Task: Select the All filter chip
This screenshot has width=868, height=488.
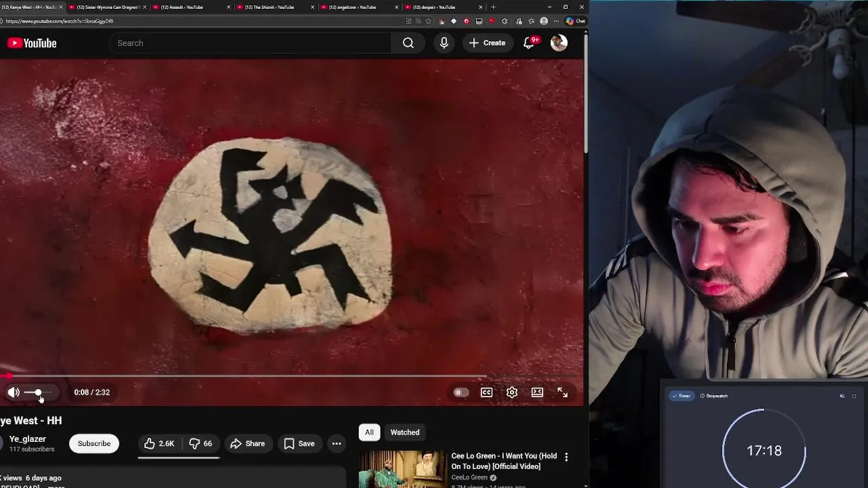Action: pos(369,432)
